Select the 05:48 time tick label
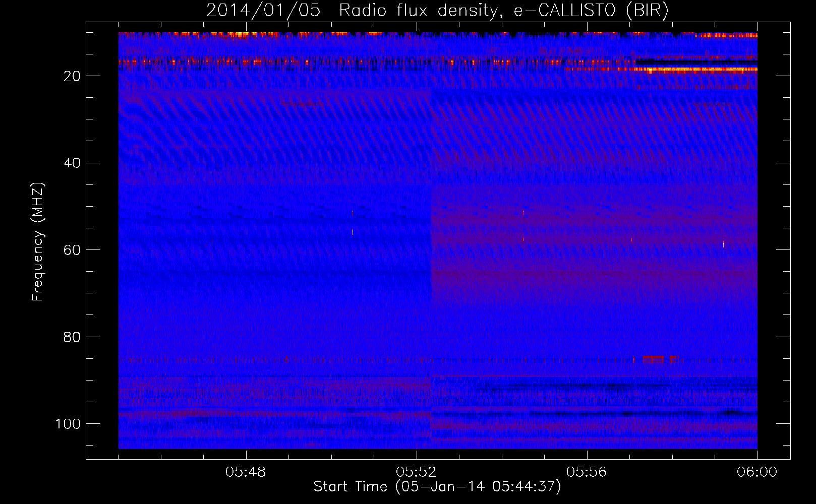The image size is (816, 504). coord(246,472)
